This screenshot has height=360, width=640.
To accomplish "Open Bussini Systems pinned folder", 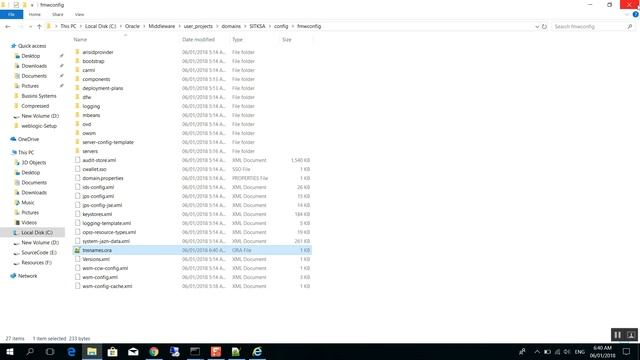I will tap(39, 96).
